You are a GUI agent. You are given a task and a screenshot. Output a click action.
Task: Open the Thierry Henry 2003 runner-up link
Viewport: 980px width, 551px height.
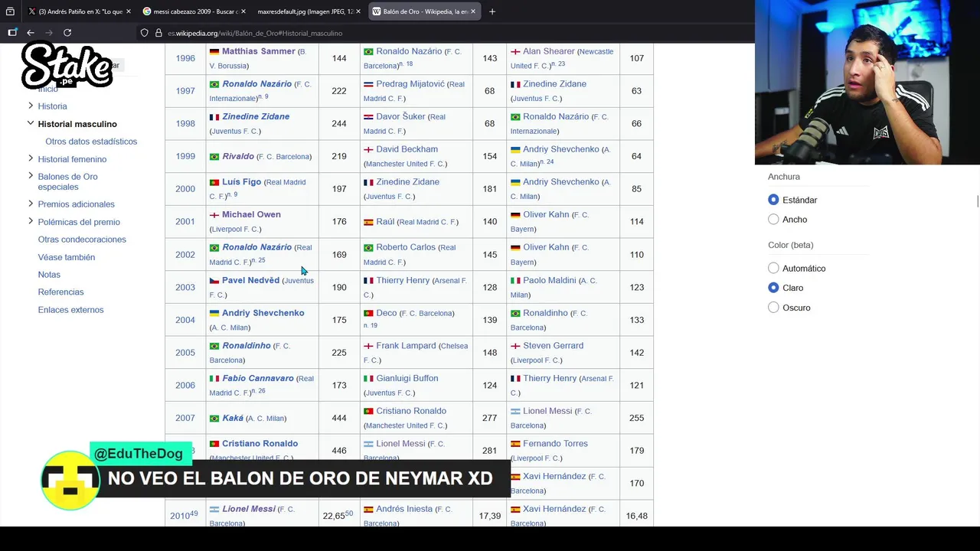click(x=403, y=280)
